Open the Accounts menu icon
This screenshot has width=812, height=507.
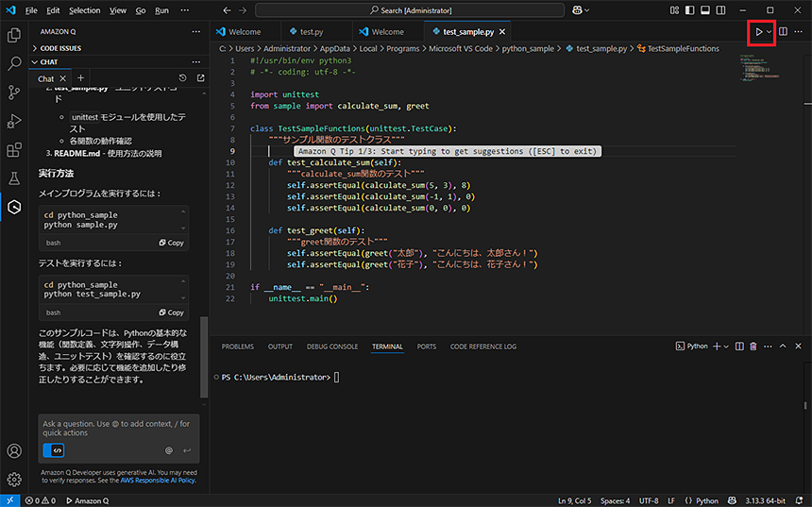pyautogui.click(x=14, y=451)
